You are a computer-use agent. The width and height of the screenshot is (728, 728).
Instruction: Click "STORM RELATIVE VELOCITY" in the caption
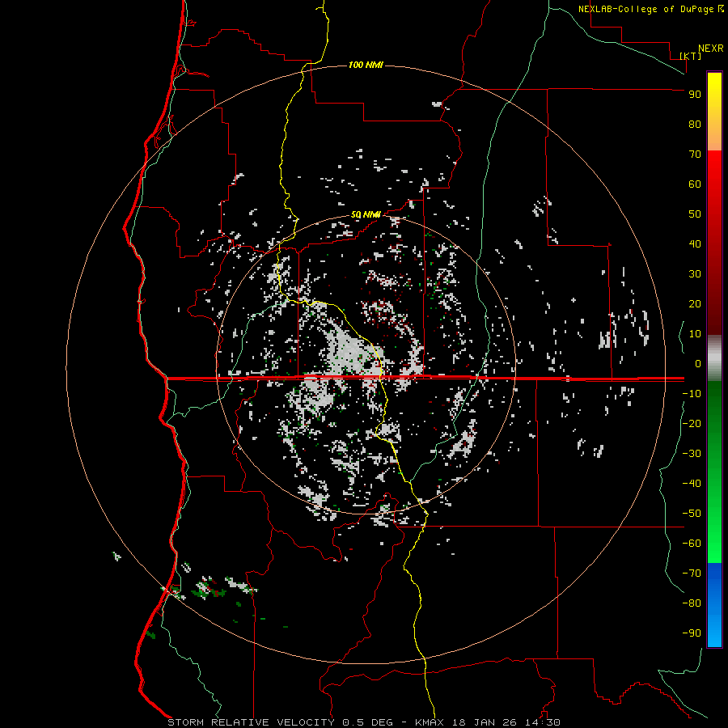(x=251, y=722)
